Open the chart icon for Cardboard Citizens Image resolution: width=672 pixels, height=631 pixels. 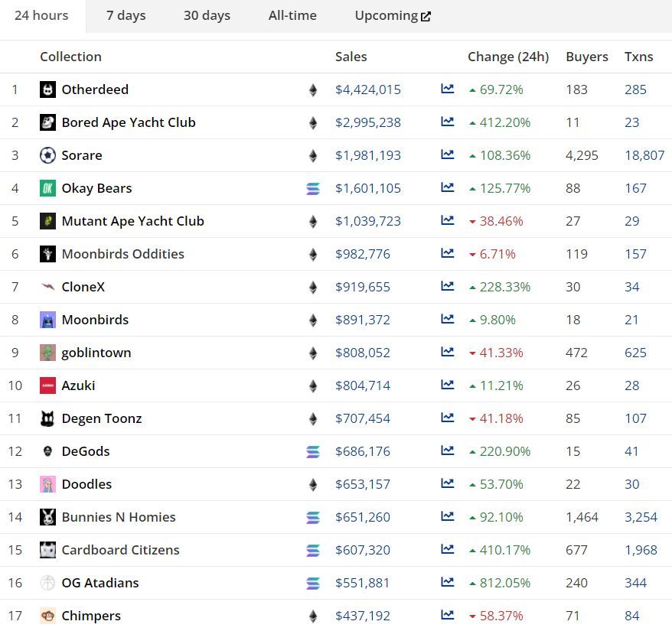448,548
